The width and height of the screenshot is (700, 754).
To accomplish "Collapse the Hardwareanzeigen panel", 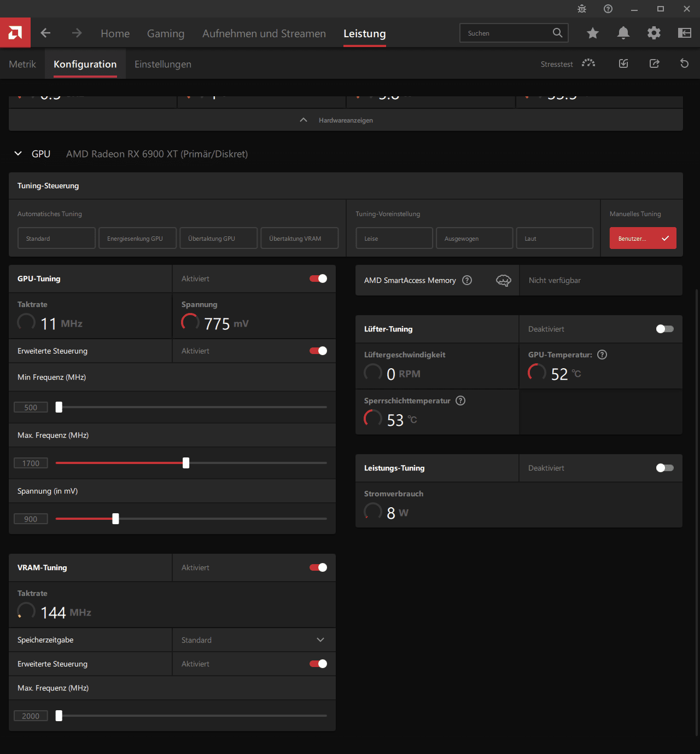I will (346, 120).
